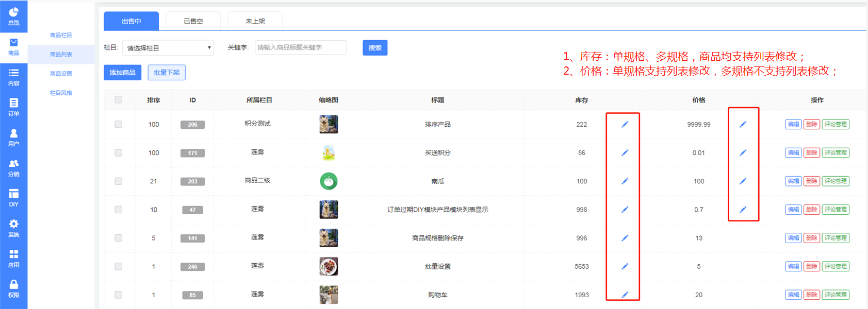Check the box for 购物车 row
Viewport: 868px width, 309px height.
119,295
